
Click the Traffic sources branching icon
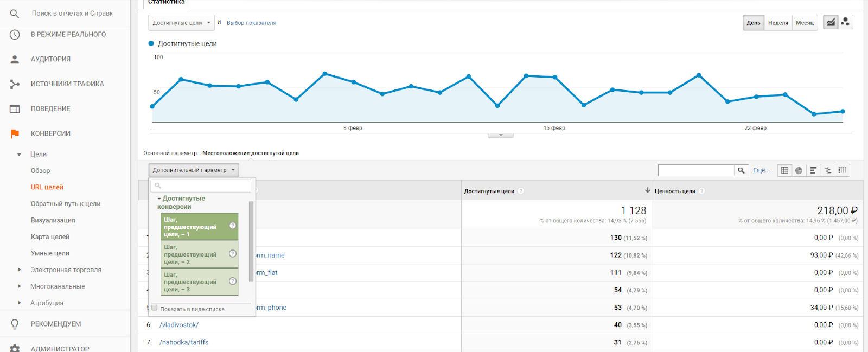pos(15,84)
